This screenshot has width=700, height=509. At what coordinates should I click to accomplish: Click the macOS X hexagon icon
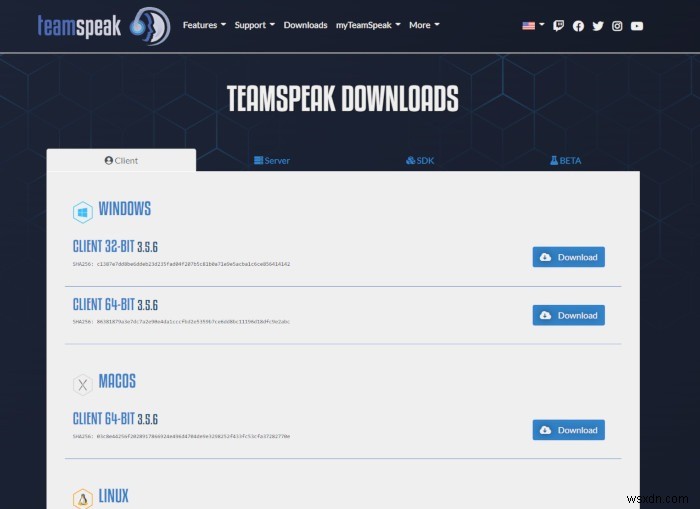click(x=83, y=384)
